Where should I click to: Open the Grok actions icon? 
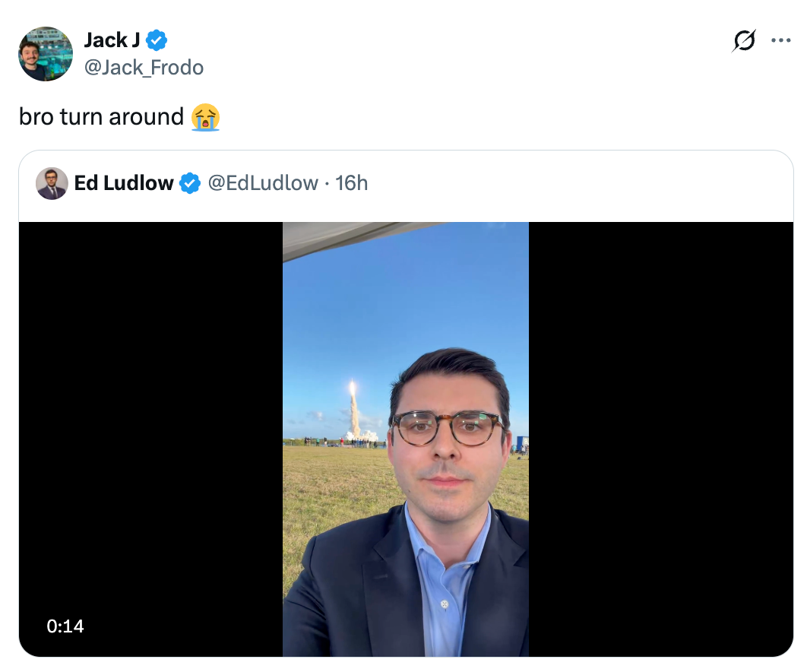(744, 40)
